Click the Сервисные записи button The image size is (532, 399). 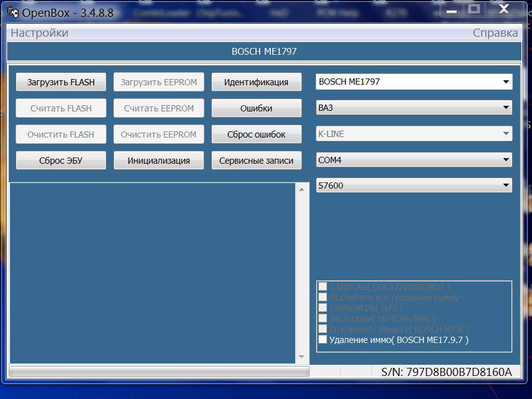point(256,161)
